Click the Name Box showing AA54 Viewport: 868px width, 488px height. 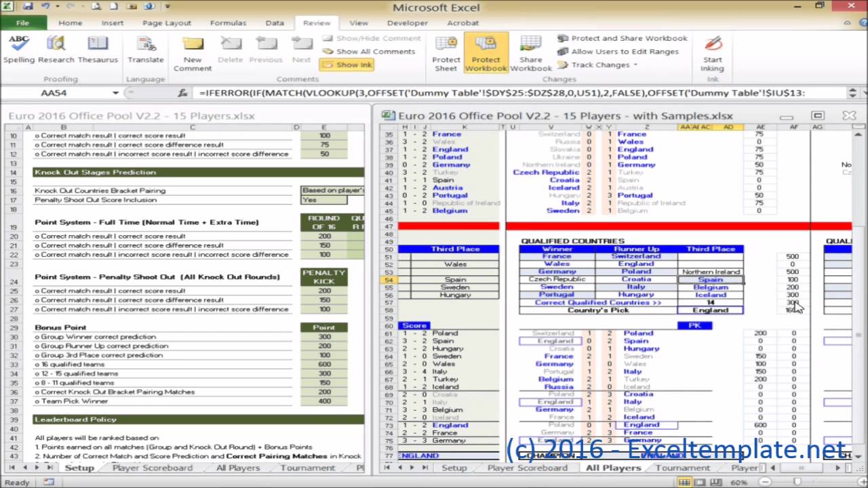tap(54, 93)
